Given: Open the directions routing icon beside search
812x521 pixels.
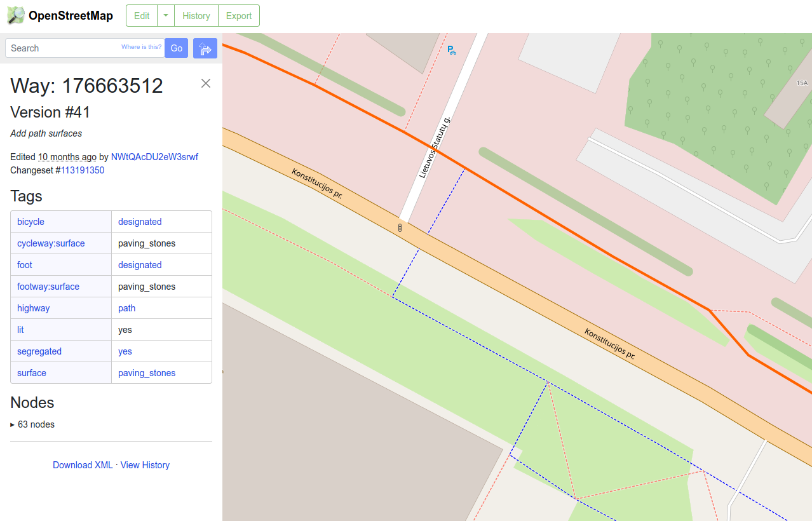Looking at the screenshot, I should (x=205, y=48).
